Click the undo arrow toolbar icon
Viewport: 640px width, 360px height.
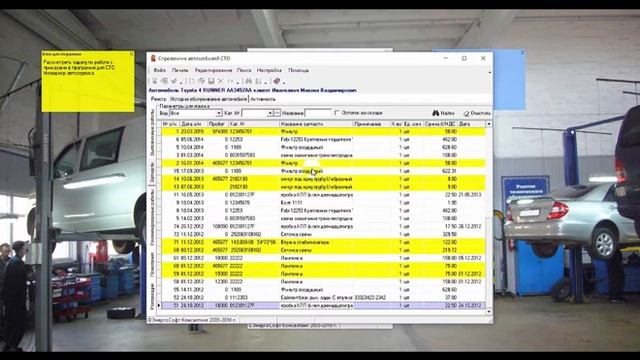click(x=231, y=81)
